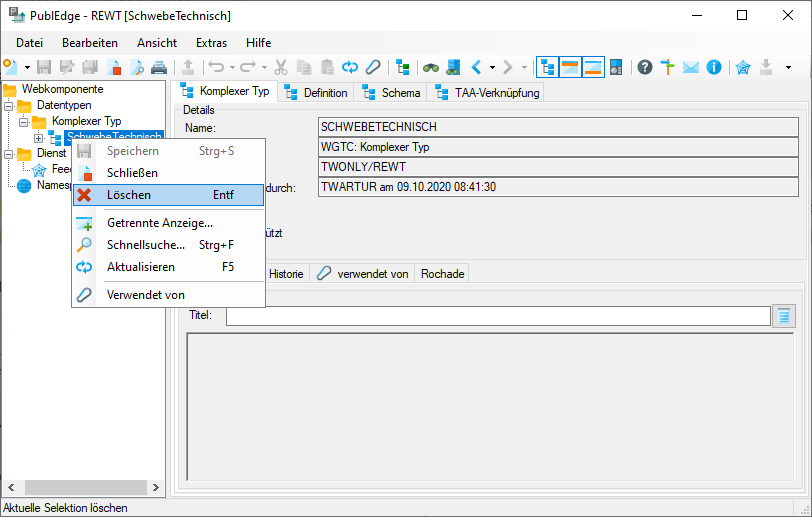
Task: Click the print toolbar icon
Action: tap(159, 67)
